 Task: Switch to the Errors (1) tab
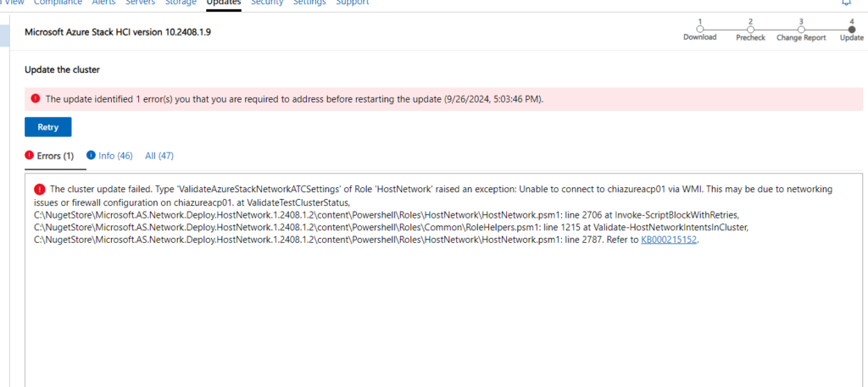(49, 156)
